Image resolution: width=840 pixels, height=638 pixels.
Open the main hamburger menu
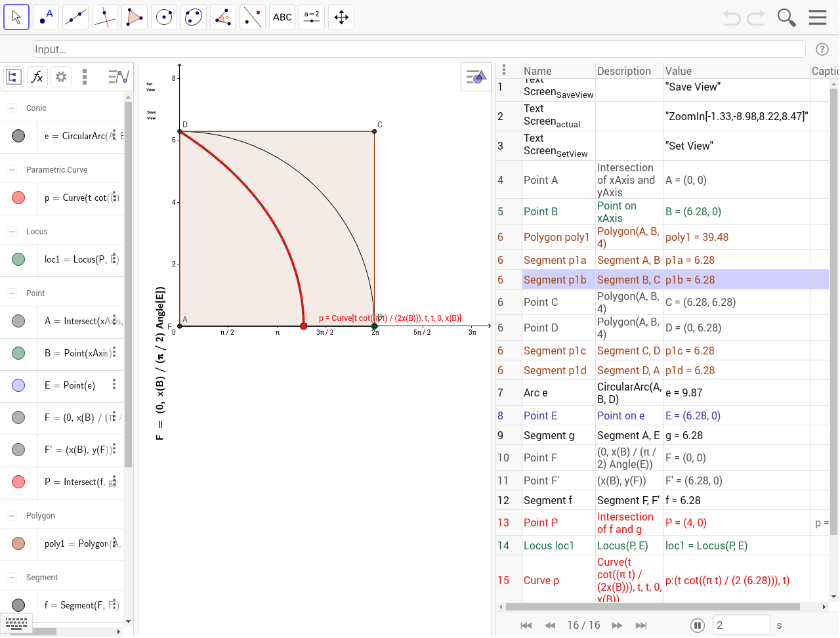818,17
